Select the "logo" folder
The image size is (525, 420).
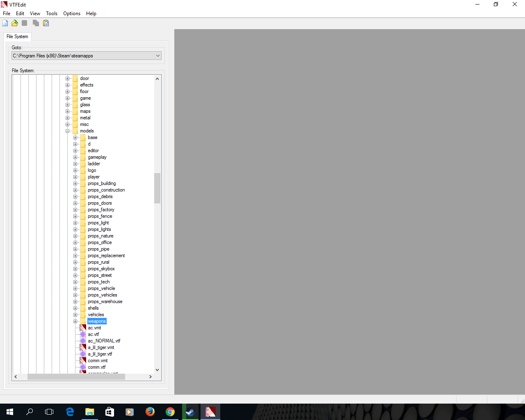(x=92, y=170)
